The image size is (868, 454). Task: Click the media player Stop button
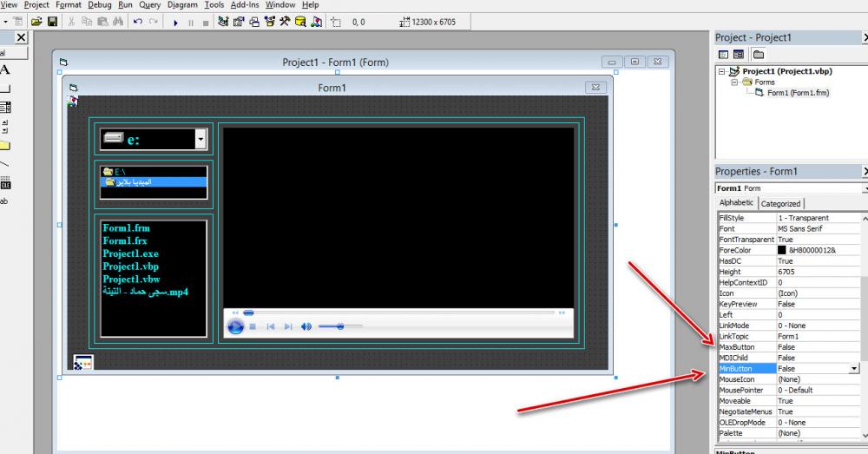[x=253, y=326]
